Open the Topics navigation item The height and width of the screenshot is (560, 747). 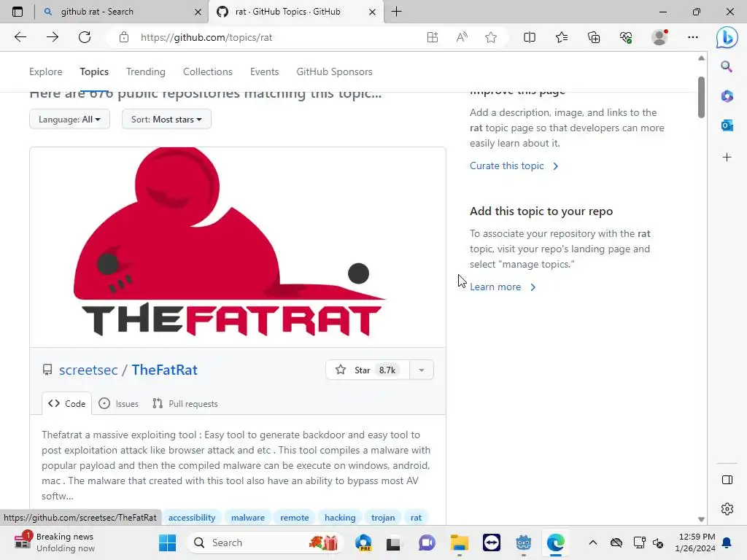[94, 71]
